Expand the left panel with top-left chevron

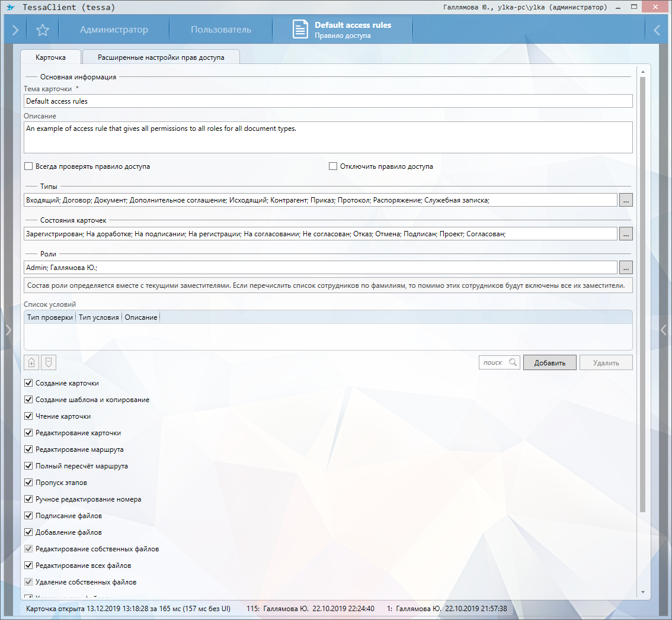coord(15,30)
